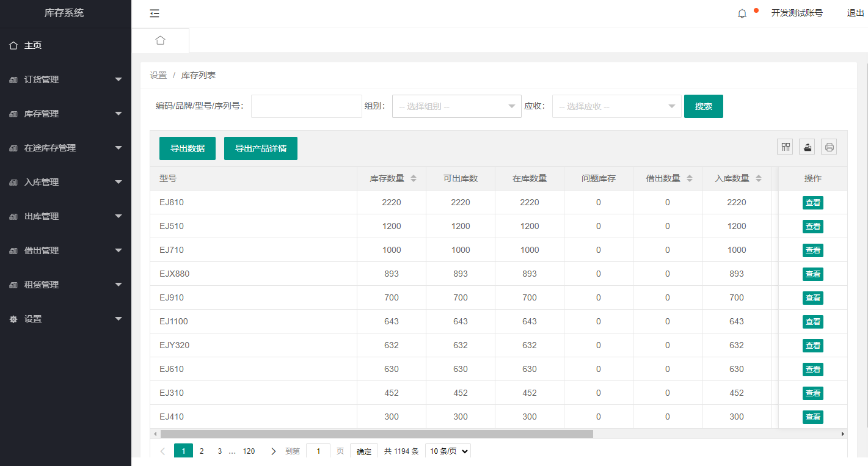Expand 在途库存管理 sidebar menu
Viewport: 868px width, 466px height.
point(65,148)
